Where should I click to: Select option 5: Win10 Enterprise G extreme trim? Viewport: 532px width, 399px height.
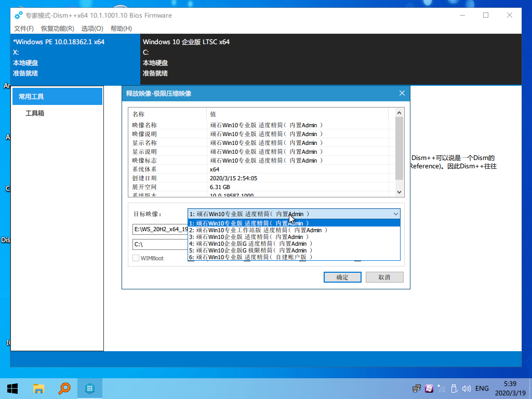click(x=294, y=250)
